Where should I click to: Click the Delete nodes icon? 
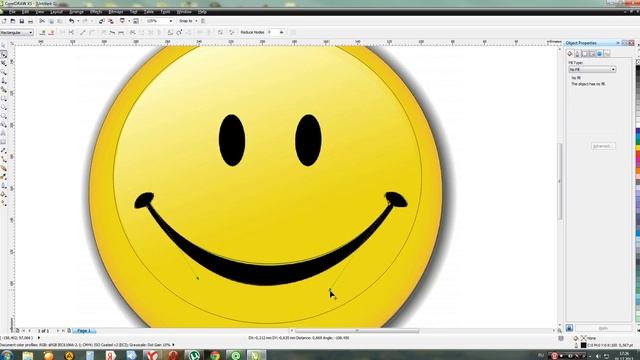coord(51,32)
